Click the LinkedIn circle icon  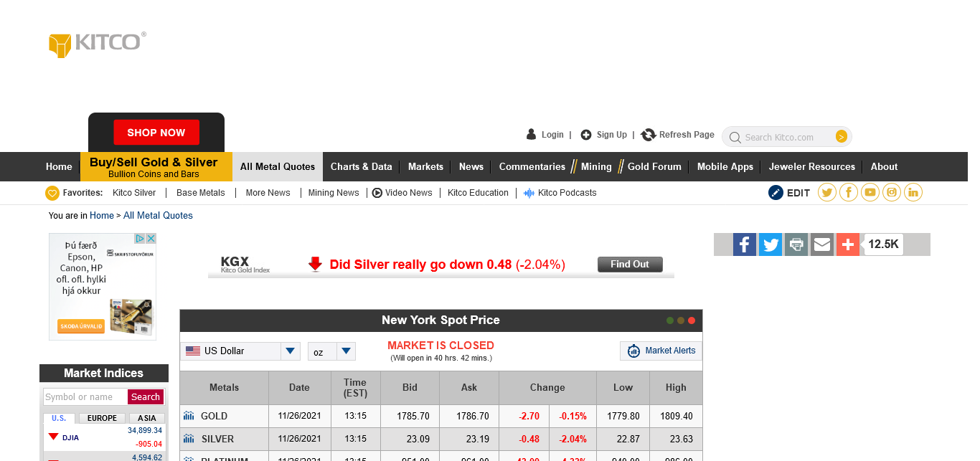[x=913, y=192]
